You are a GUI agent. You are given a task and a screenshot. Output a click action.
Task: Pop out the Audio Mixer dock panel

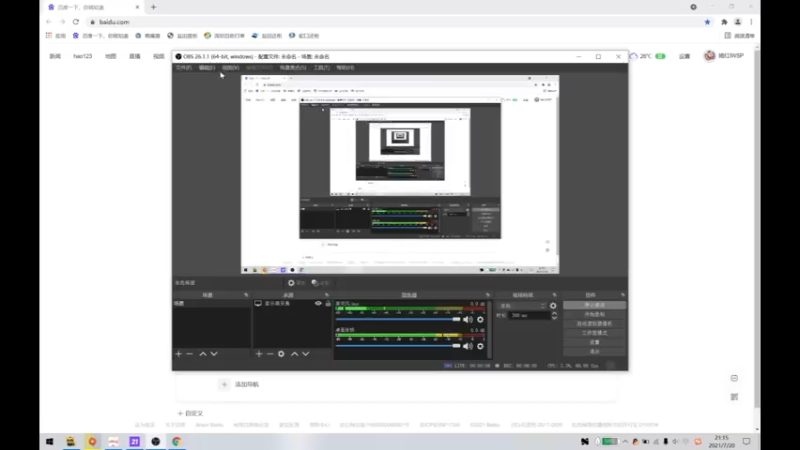tap(488, 295)
